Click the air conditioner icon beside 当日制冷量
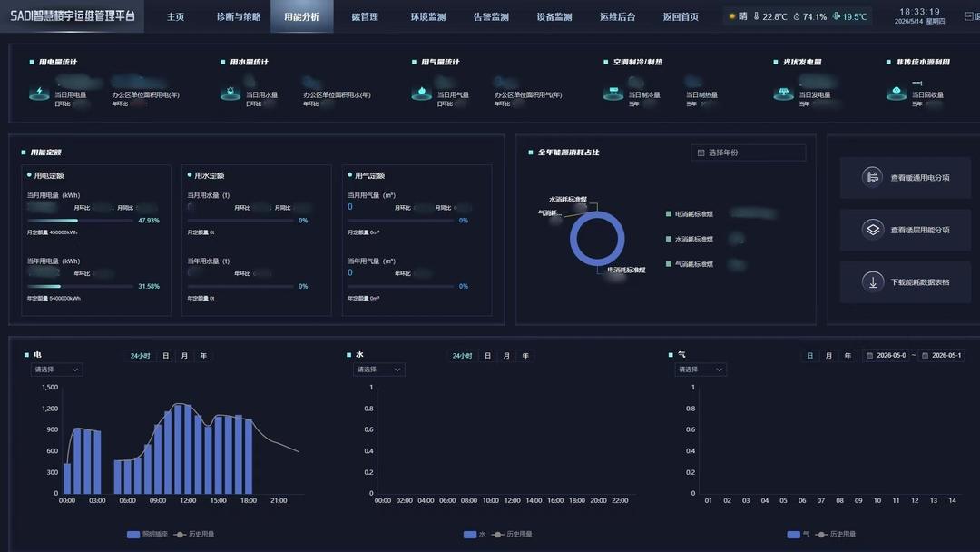The height and width of the screenshot is (552, 980). pos(612,94)
